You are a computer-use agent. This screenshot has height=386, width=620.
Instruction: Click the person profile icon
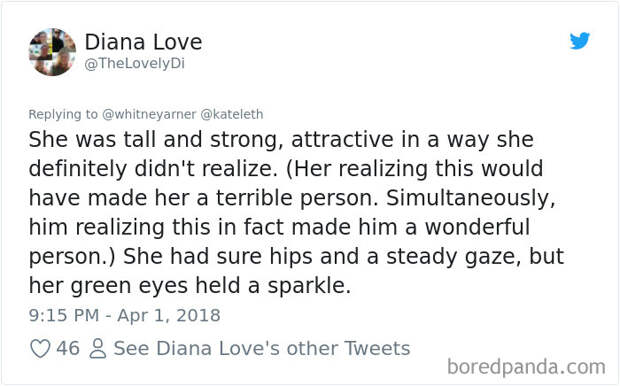[x=97, y=349]
